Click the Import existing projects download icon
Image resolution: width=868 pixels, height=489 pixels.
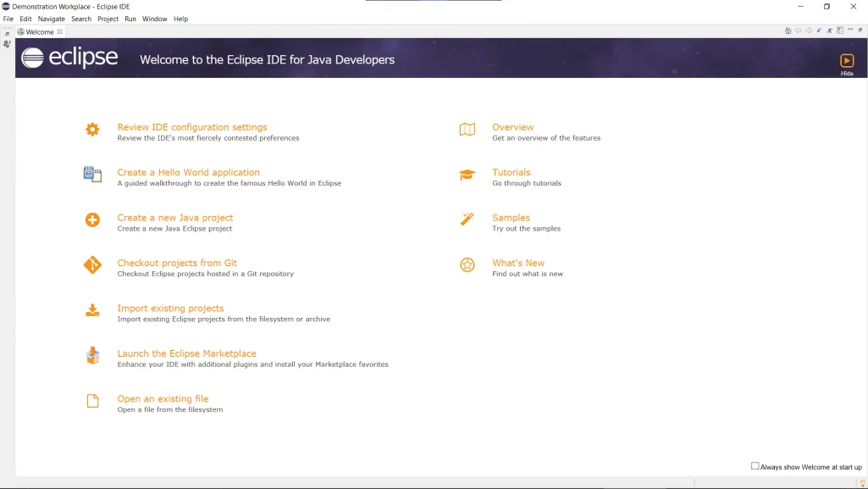(92, 310)
